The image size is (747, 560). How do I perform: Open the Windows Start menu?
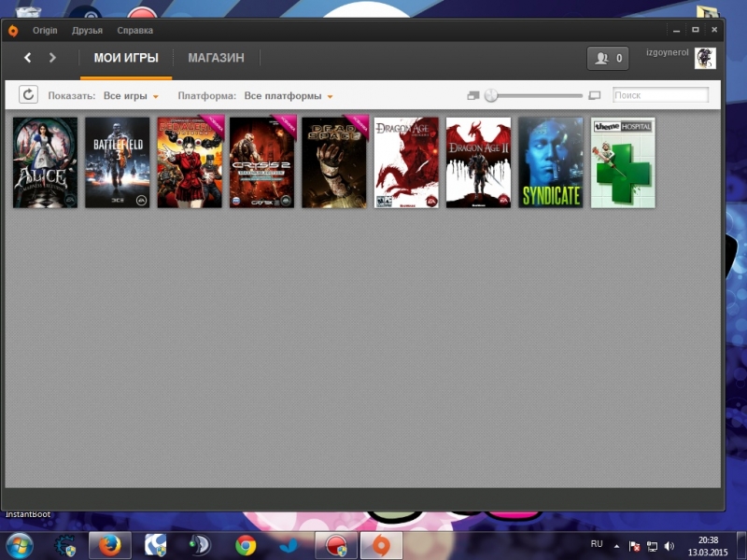[x=20, y=545]
